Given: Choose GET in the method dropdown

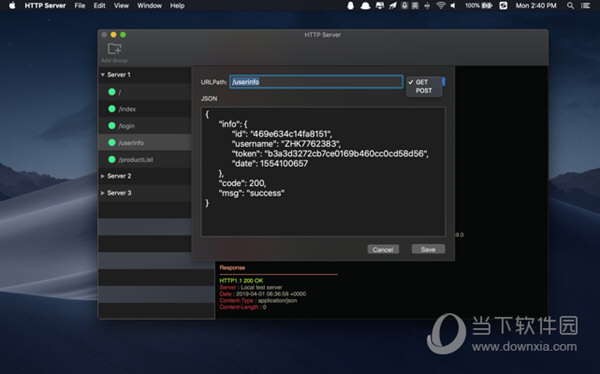Looking at the screenshot, I should click(x=424, y=82).
